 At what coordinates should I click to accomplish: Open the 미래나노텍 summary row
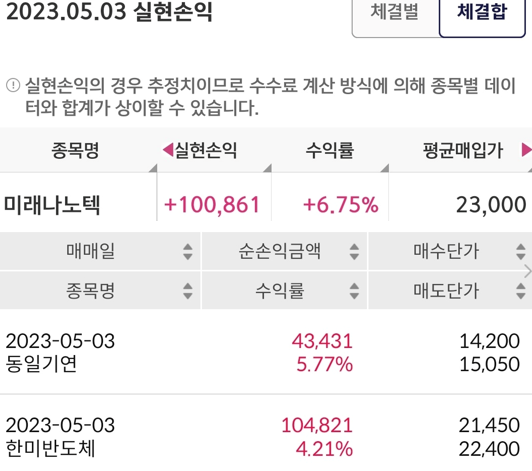click(266, 205)
